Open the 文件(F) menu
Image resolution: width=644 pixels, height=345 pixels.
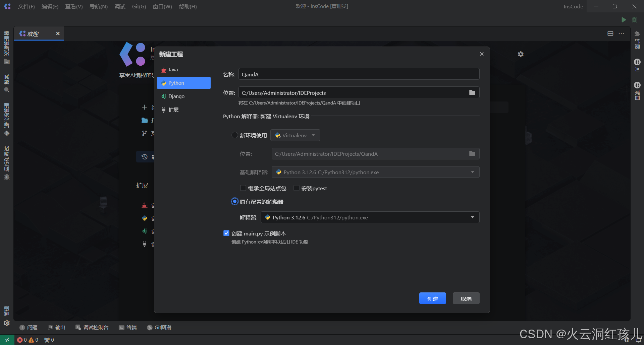(26, 6)
